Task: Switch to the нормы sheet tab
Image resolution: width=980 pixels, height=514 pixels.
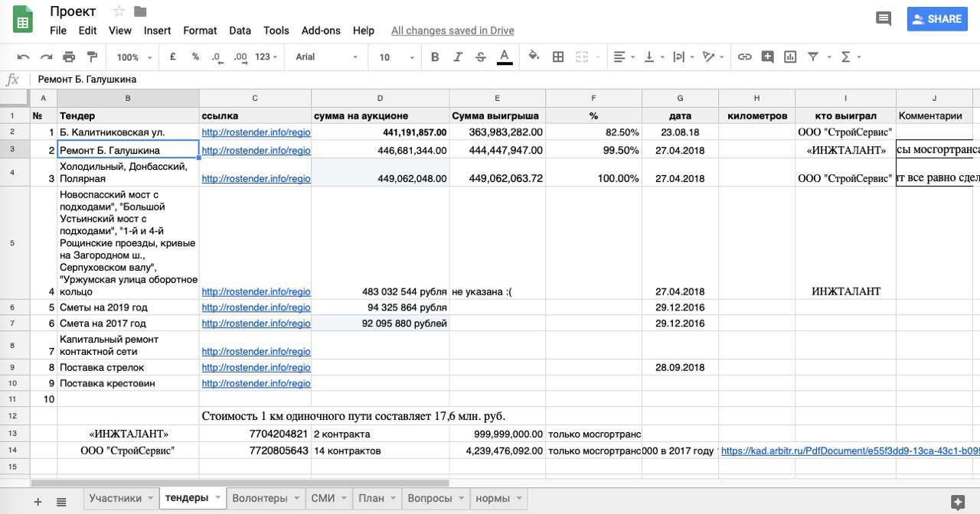Action: pyautogui.click(x=492, y=498)
